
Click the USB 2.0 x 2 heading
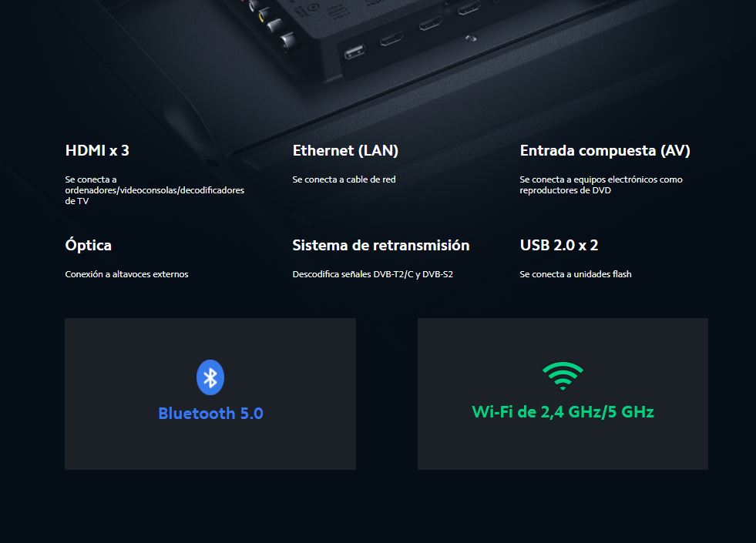pos(559,245)
